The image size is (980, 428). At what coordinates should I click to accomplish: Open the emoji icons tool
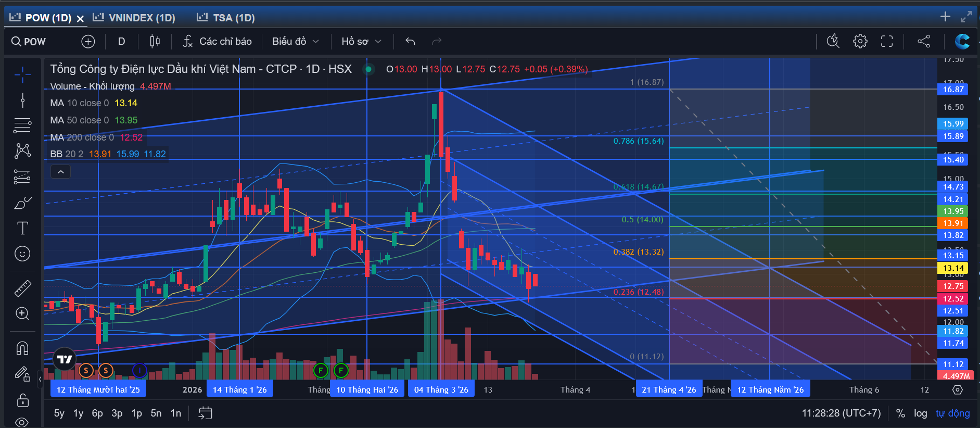click(22, 254)
